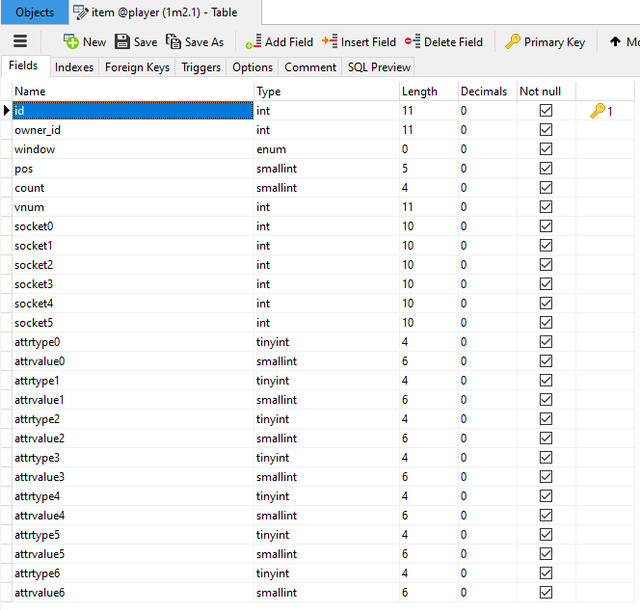Toggle Not null checkbox for attrtype3

point(546,457)
